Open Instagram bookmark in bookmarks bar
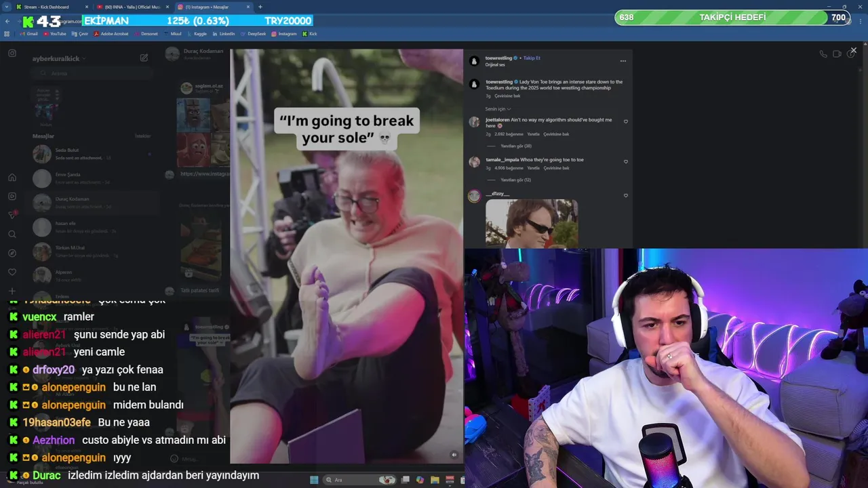The image size is (868, 488). pos(284,33)
